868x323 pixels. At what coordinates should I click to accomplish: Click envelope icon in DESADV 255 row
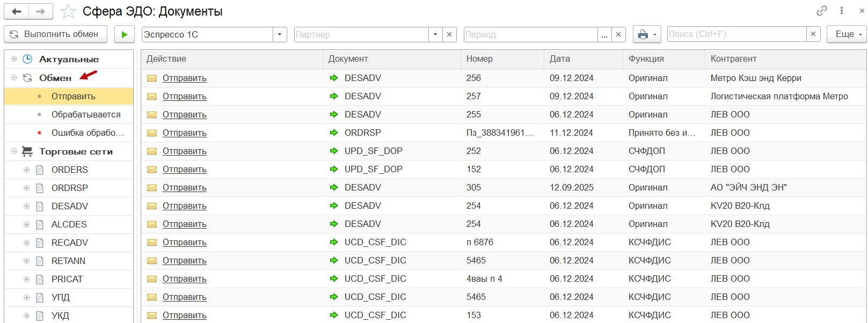coord(152,115)
